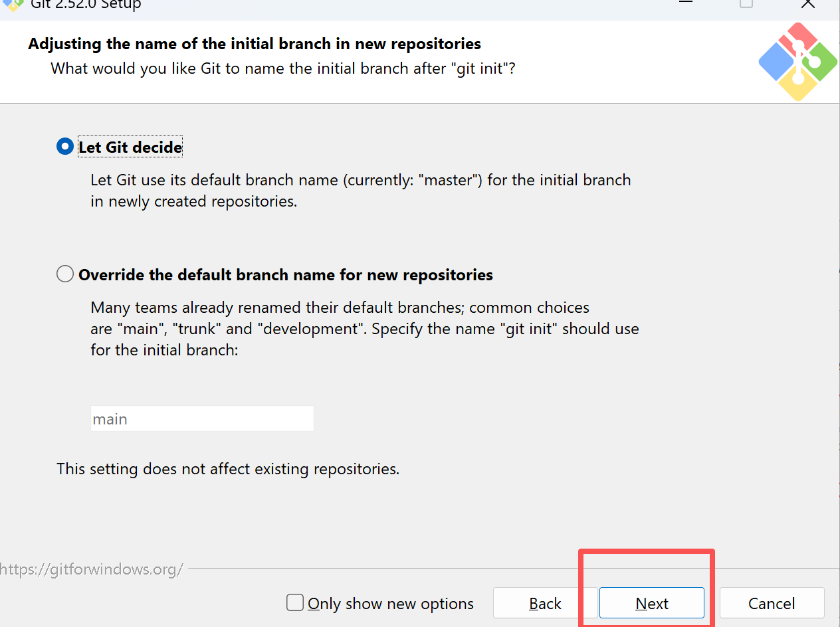Cancel the Git setup wizard
Screen dimensions: 840x627
(772, 603)
